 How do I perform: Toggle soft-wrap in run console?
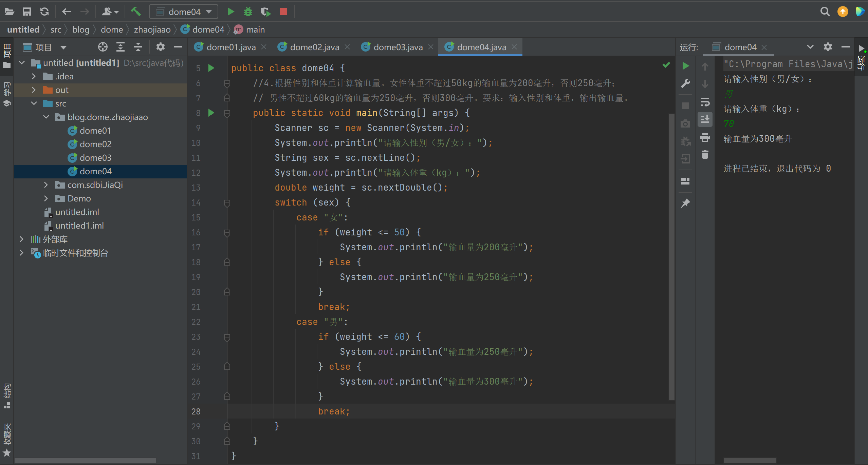click(705, 102)
